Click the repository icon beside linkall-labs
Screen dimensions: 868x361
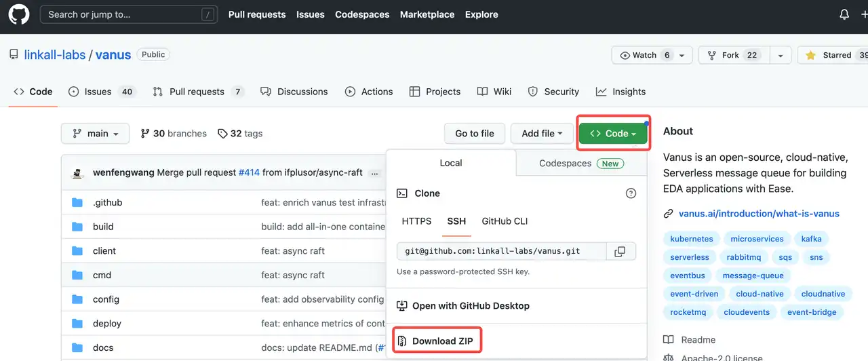[x=14, y=54]
